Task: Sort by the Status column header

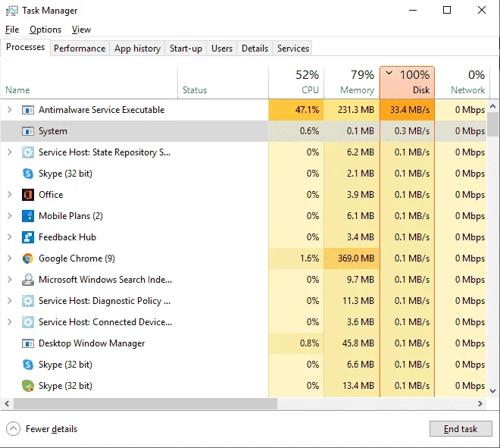Action: (x=223, y=83)
